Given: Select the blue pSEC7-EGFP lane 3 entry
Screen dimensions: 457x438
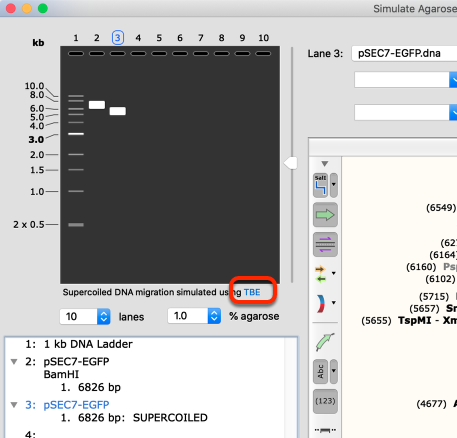Looking at the screenshot, I should (67, 405).
